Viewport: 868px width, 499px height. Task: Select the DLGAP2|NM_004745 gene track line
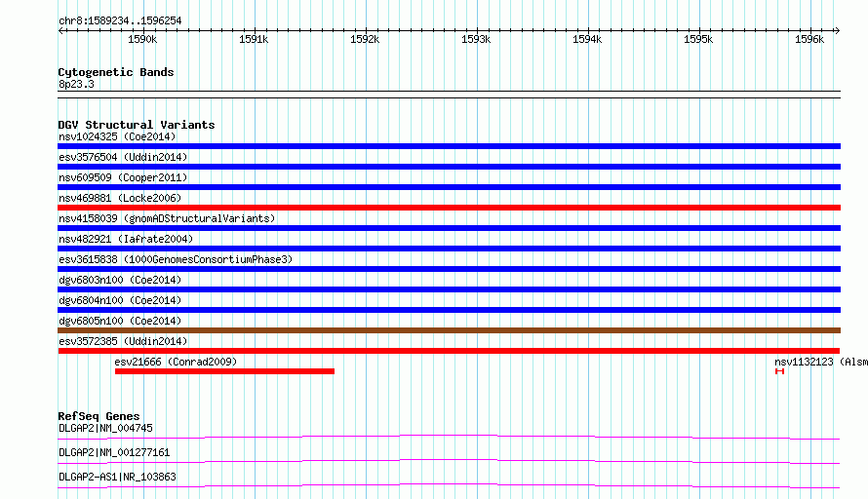(449, 437)
